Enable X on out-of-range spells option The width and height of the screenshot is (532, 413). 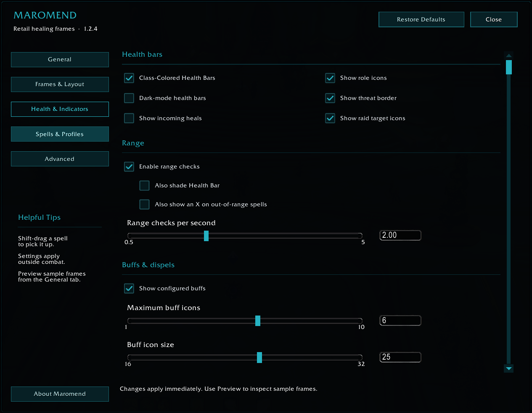[145, 205]
